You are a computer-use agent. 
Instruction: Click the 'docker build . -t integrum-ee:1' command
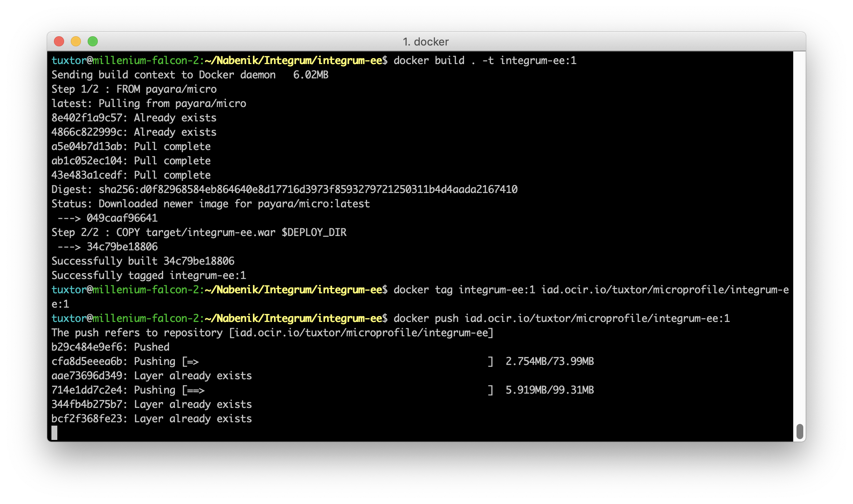485,61
